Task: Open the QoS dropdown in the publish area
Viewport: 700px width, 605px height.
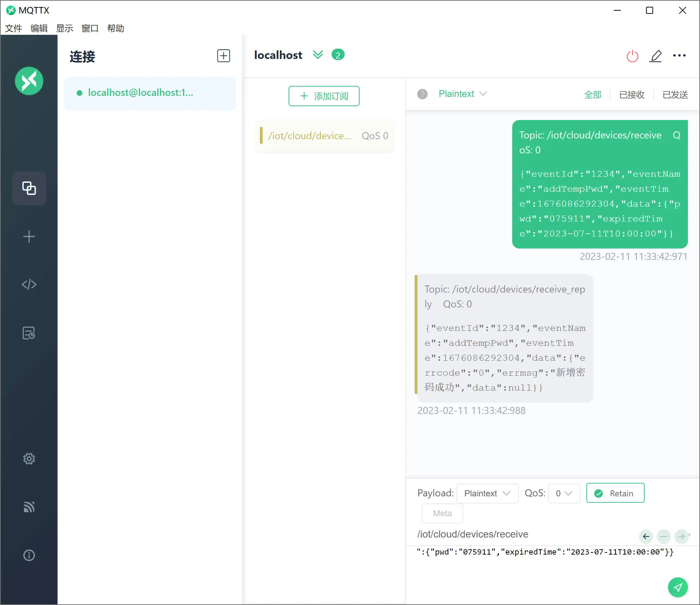Action: pyautogui.click(x=564, y=493)
